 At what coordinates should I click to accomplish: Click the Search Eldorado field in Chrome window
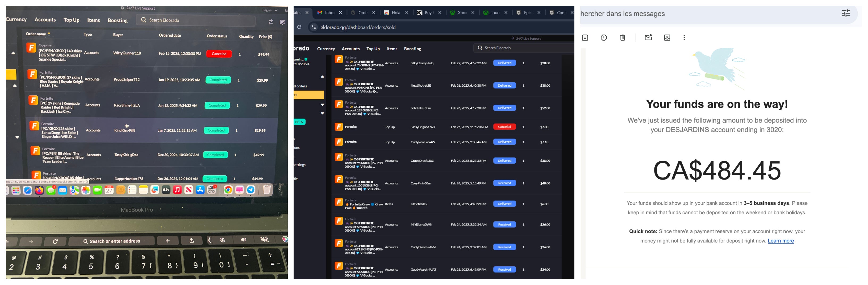pyautogui.click(x=524, y=48)
